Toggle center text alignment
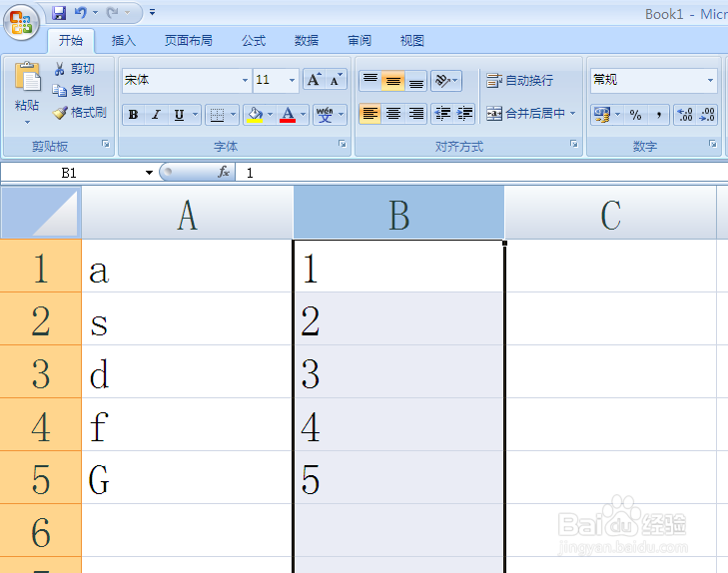The height and width of the screenshot is (573, 728). click(393, 114)
